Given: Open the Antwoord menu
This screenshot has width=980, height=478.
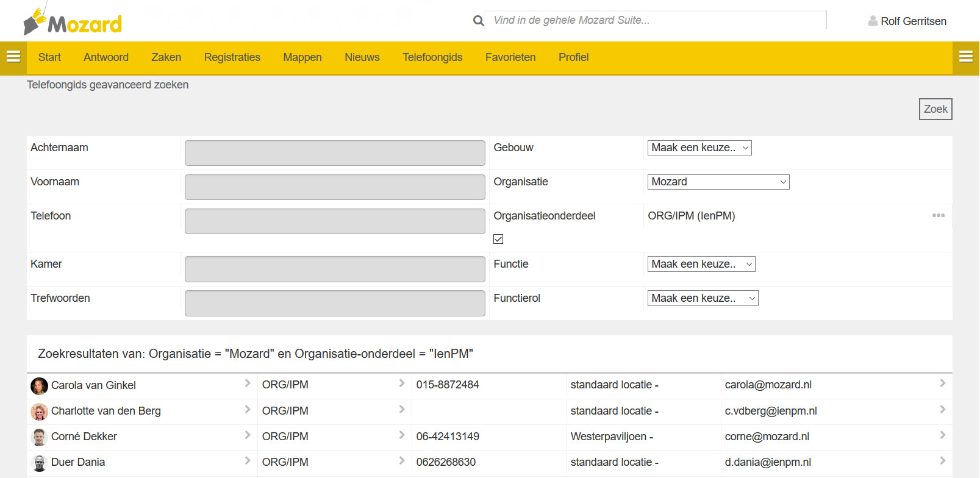Looking at the screenshot, I should (106, 57).
